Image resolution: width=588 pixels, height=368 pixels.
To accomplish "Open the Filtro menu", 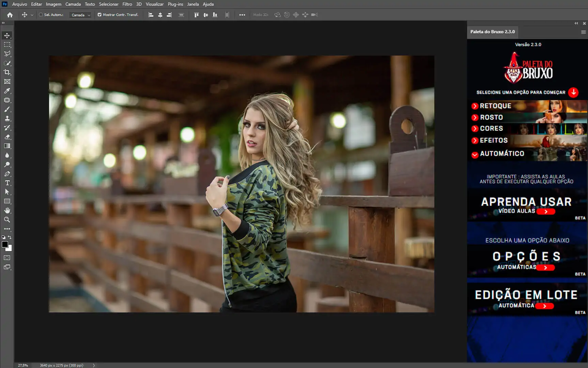I will 127,4.
